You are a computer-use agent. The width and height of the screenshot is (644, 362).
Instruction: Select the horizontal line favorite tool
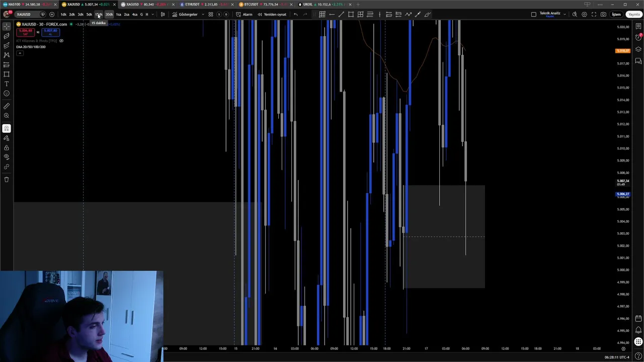(x=332, y=15)
